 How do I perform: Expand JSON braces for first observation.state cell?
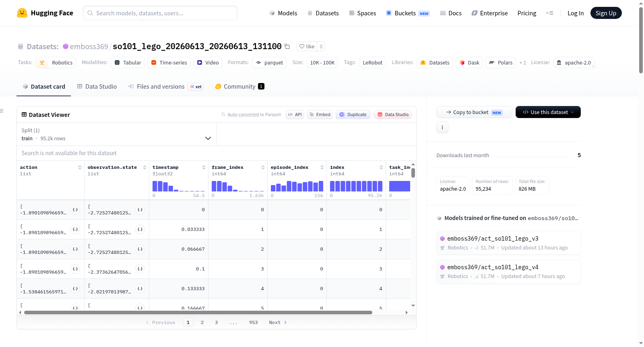(x=140, y=210)
